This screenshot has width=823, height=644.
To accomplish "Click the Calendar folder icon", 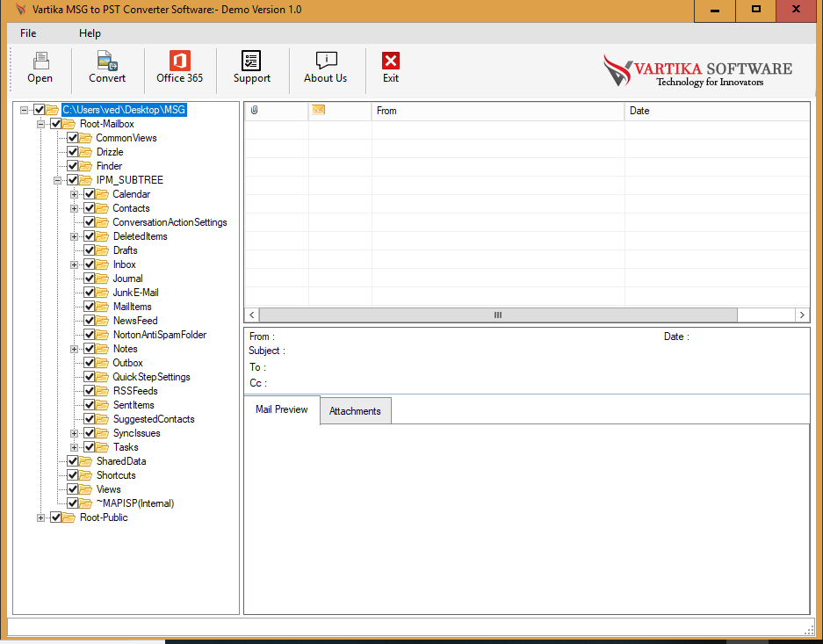I will click(103, 194).
